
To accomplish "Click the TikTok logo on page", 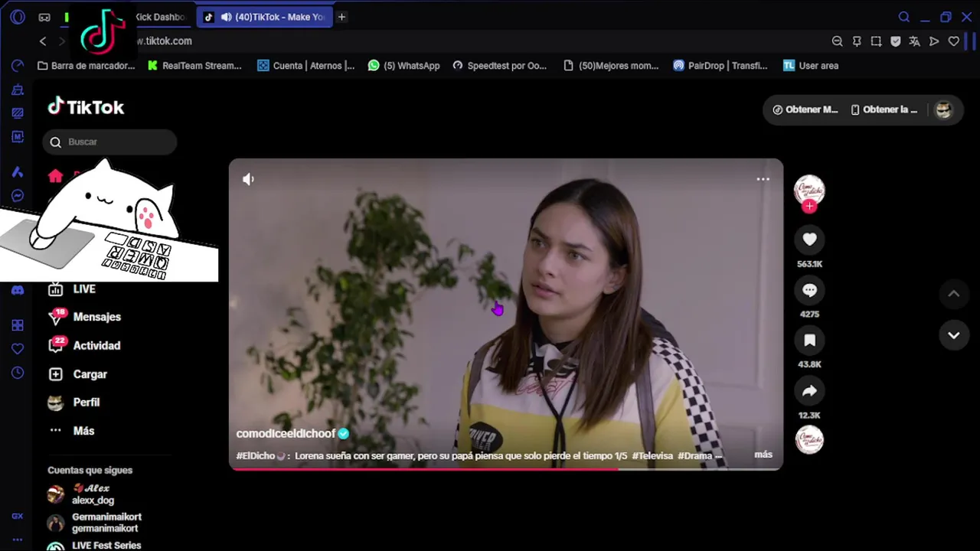I will pyautogui.click(x=86, y=107).
